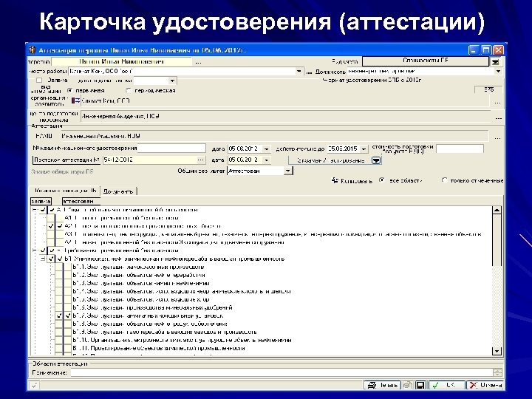Switch to the Документы tab
Viewport: 532px width, 399px height.
point(118,191)
